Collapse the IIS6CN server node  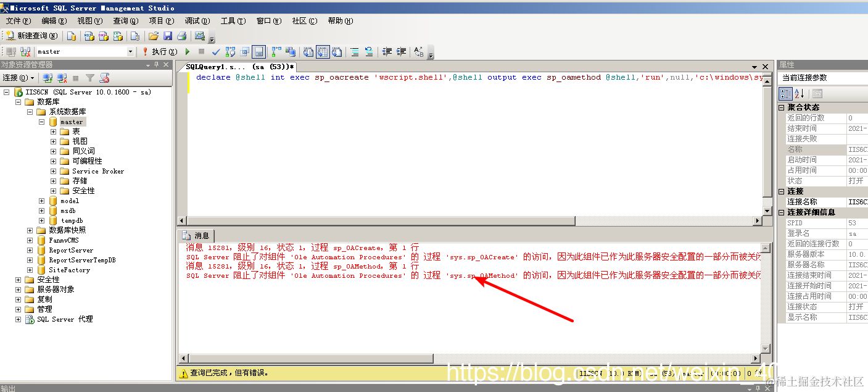[7, 92]
